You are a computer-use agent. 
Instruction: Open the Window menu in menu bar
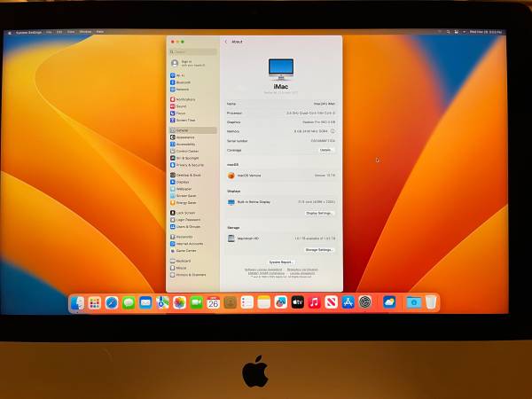[x=85, y=32]
